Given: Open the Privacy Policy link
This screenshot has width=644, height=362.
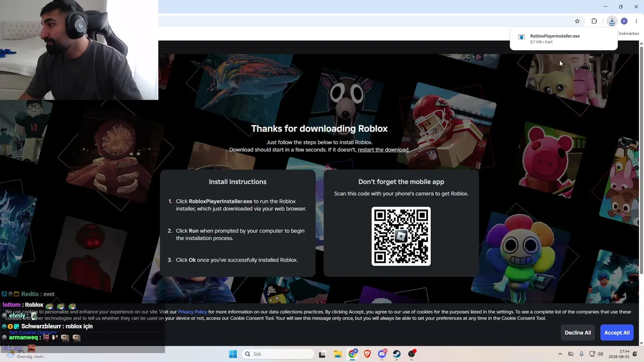Looking at the screenshot, I should click(x=192, y=312).
